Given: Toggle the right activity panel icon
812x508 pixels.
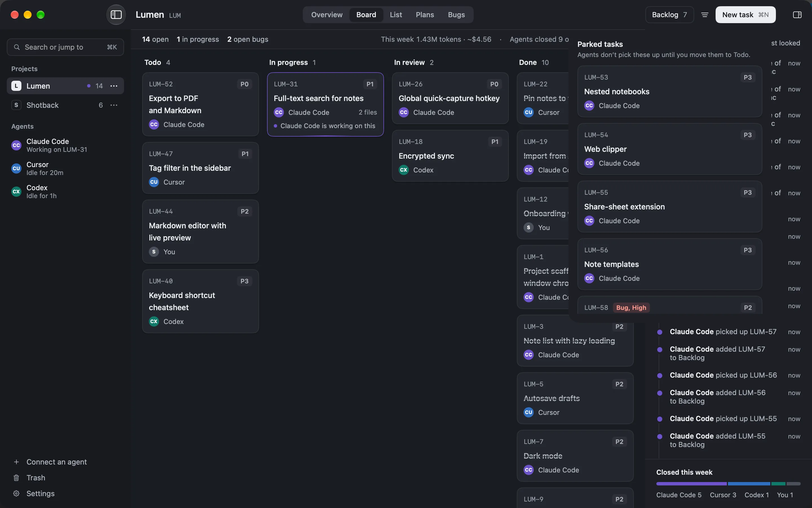Looking at the screenshot, I should [x=797, y=15].
